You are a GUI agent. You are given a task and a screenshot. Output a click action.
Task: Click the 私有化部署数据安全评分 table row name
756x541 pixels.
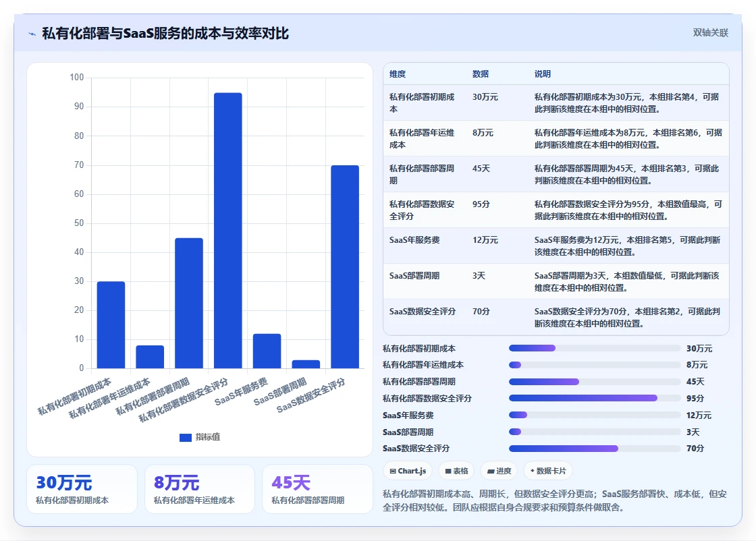(x=422, y=210)
